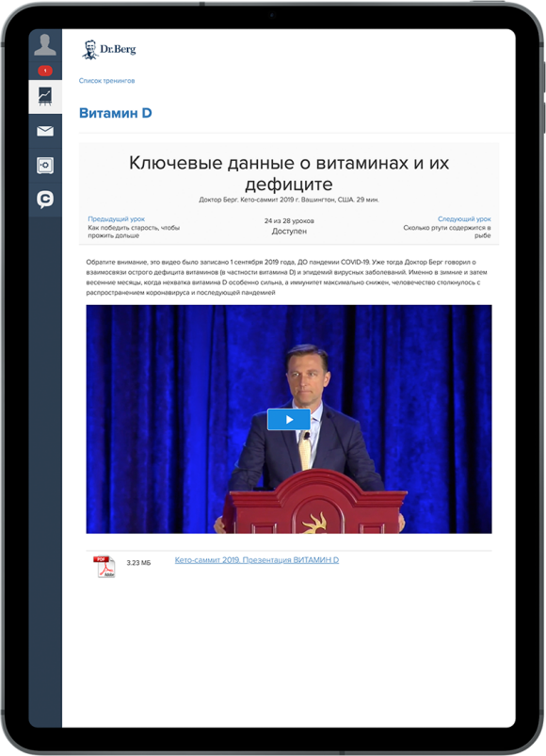546x756 pixels.
Task: Open the user profile avatar icon
Action: (45, 44)
